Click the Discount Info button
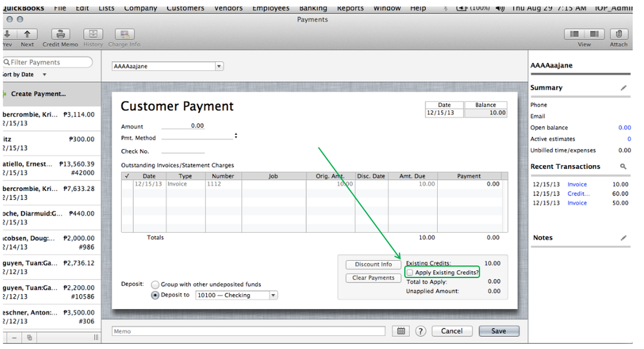 pos(373,264)
